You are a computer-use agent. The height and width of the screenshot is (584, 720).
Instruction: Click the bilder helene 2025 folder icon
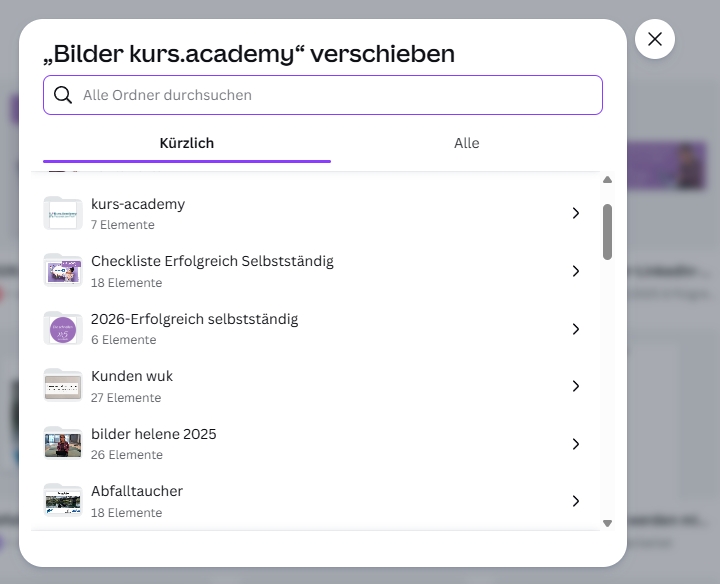63,443
